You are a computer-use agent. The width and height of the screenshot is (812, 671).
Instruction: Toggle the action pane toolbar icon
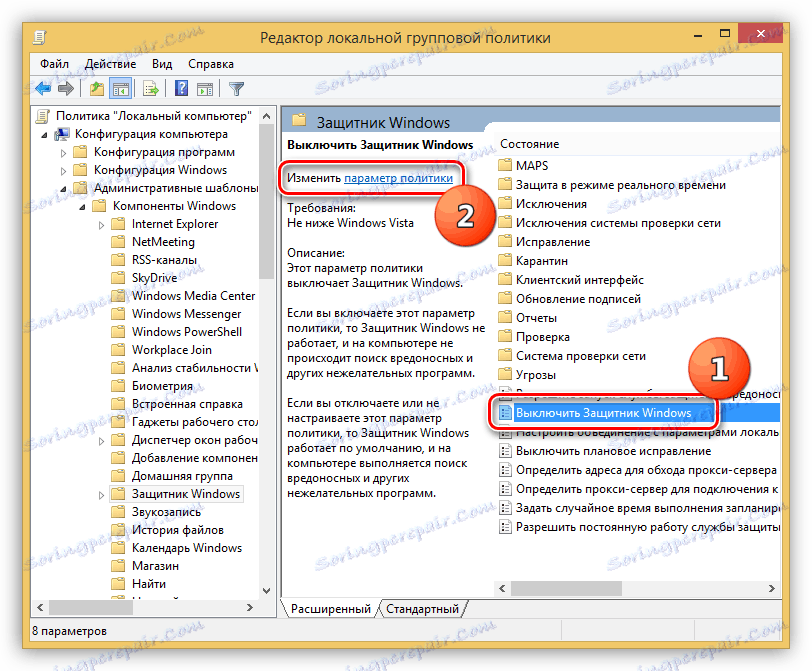[205, 89]
